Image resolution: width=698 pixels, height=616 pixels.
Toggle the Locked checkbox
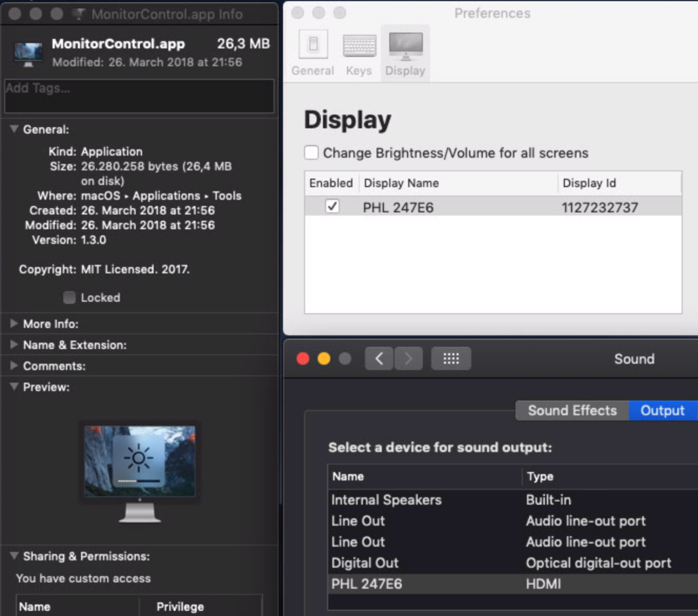point(70,298)
